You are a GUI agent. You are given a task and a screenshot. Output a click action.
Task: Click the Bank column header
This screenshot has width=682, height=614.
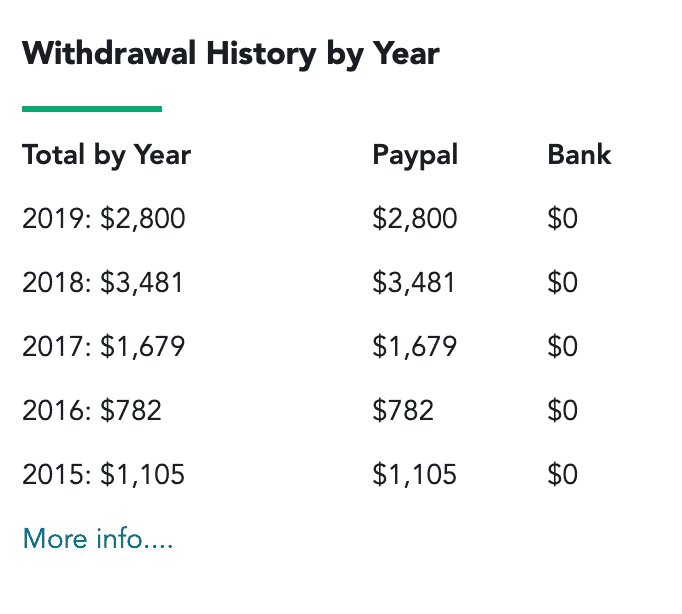[579, 154]
